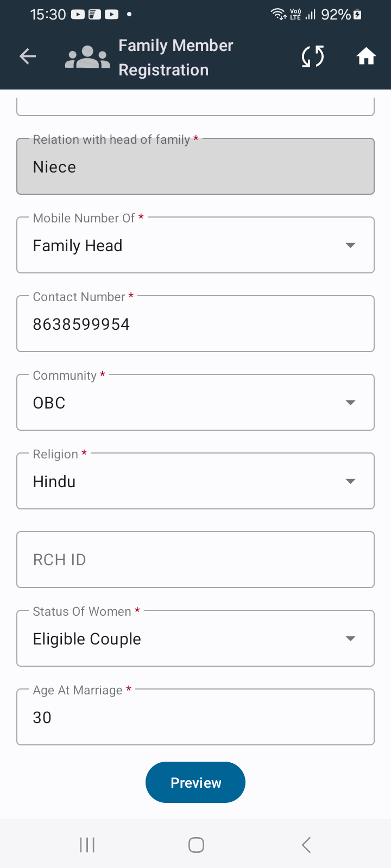
Task: Expand Mobile Number Of dropdown arrow
Action: pyautogui.click(x=350, y=245)
